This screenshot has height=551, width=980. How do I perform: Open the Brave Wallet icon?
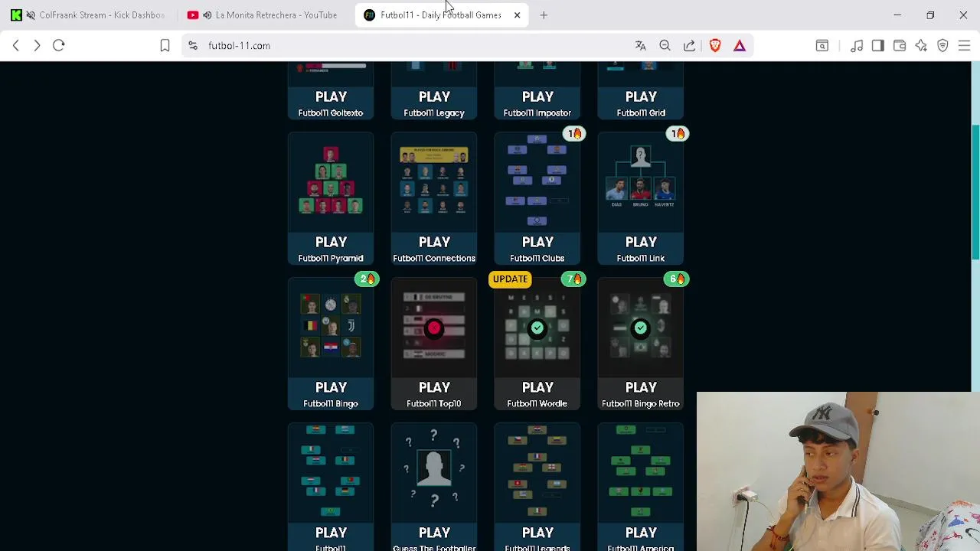coord(900,46)
